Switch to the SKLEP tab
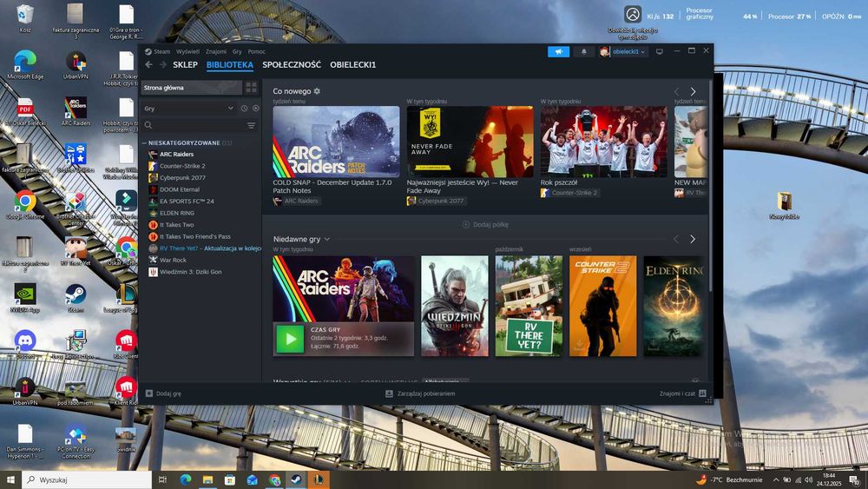 pos(185,65)
